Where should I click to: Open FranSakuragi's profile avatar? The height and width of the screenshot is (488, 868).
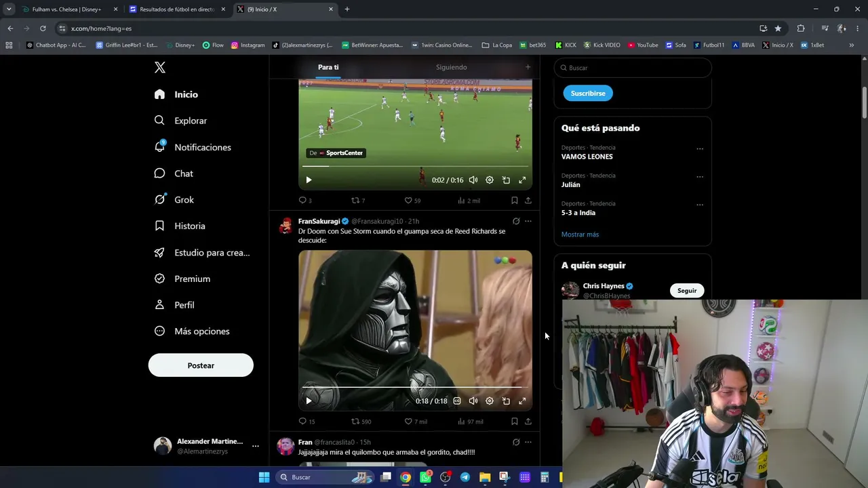(285, 226)
